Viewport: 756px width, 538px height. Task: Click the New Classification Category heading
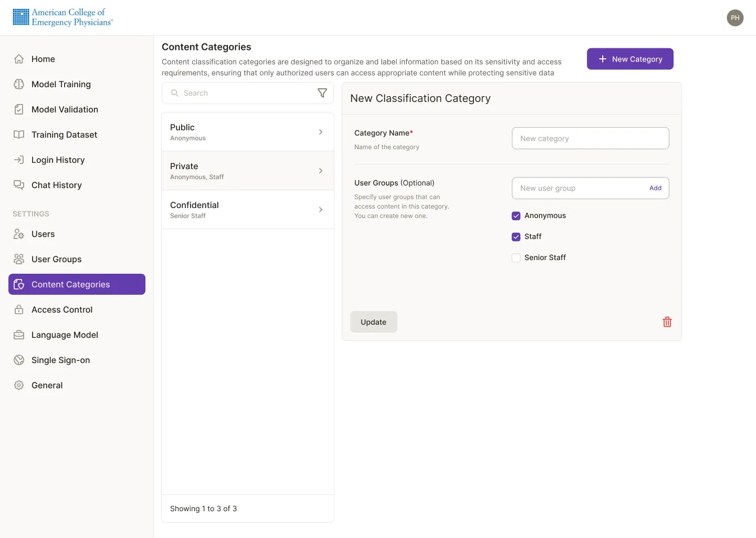pyautogui.click(x=421, y=98)
